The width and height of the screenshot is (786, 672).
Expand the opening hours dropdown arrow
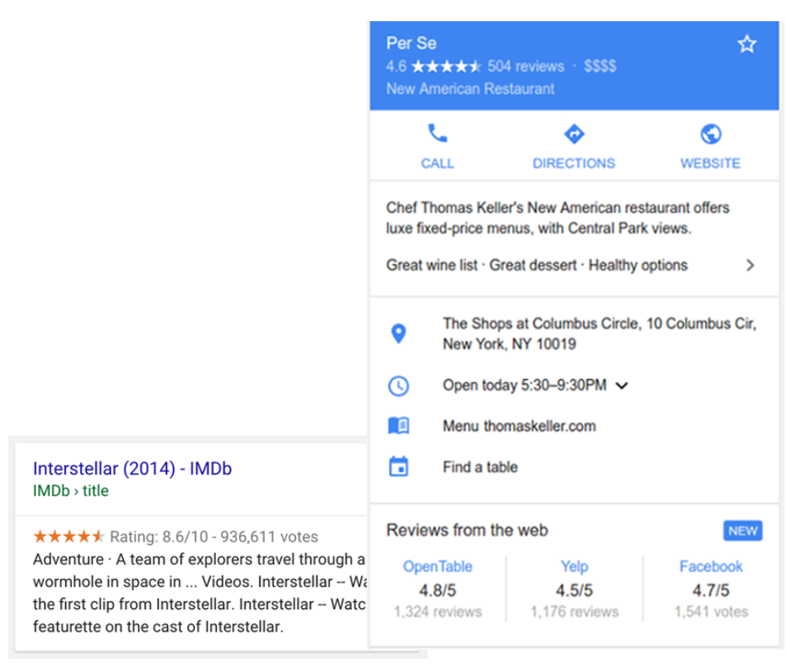(x=622, y=386)
